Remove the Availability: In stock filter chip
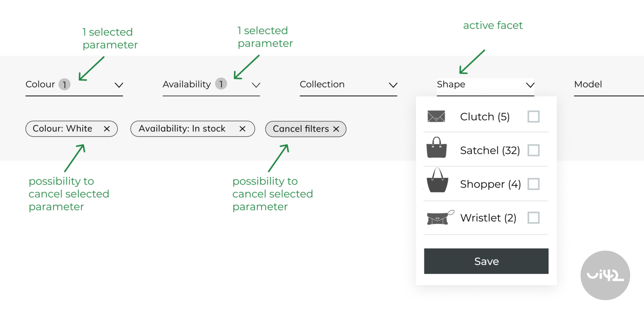644x314 pixels. coord(242,129)
